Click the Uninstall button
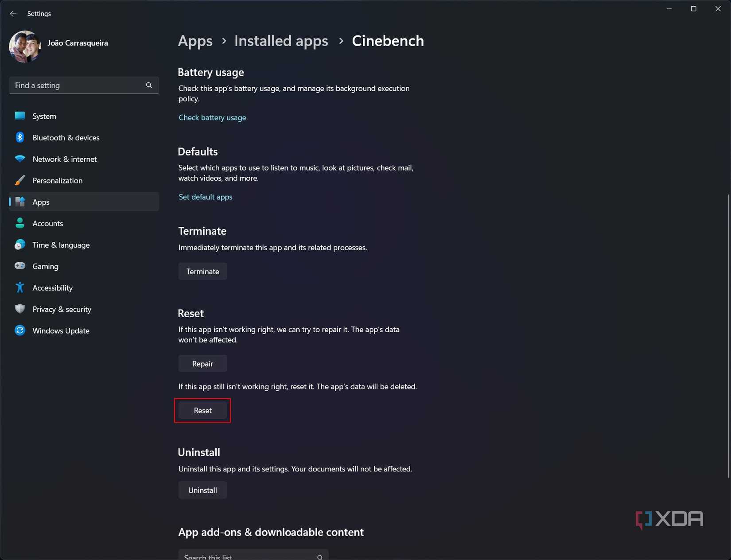The height and width of the screenshot is (560, 731). [202, 490]
